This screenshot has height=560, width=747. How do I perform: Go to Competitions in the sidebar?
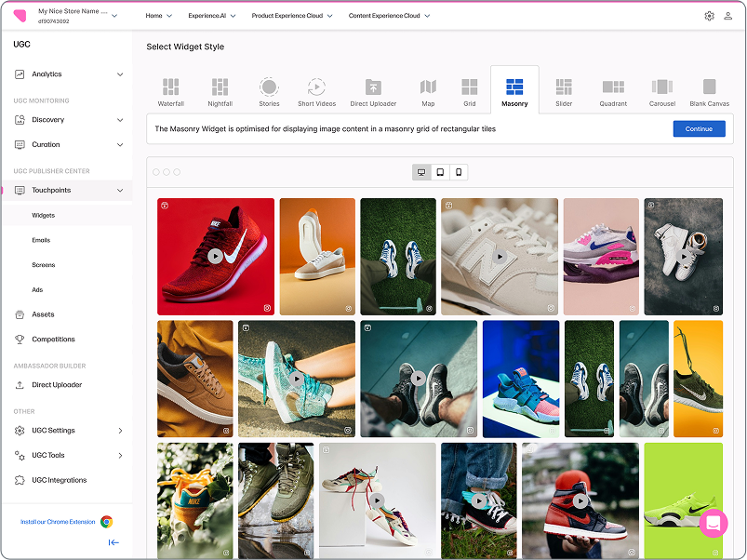coord(53,340)
